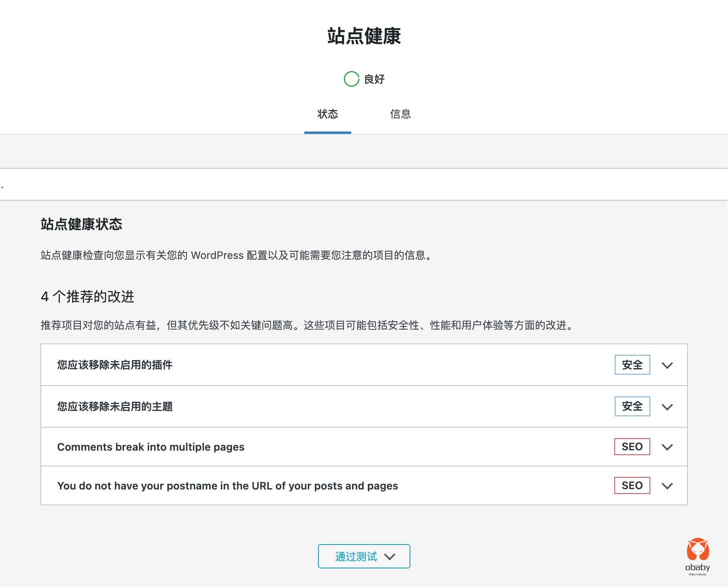Image resolution: width=728 pixels, height=587 pixels.
Task: Click 安全 badge on the themes row
Action: (x=632, y=406)
